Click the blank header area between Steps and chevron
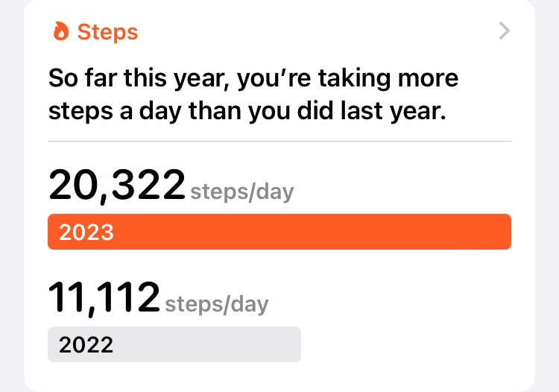 (313, 32)
